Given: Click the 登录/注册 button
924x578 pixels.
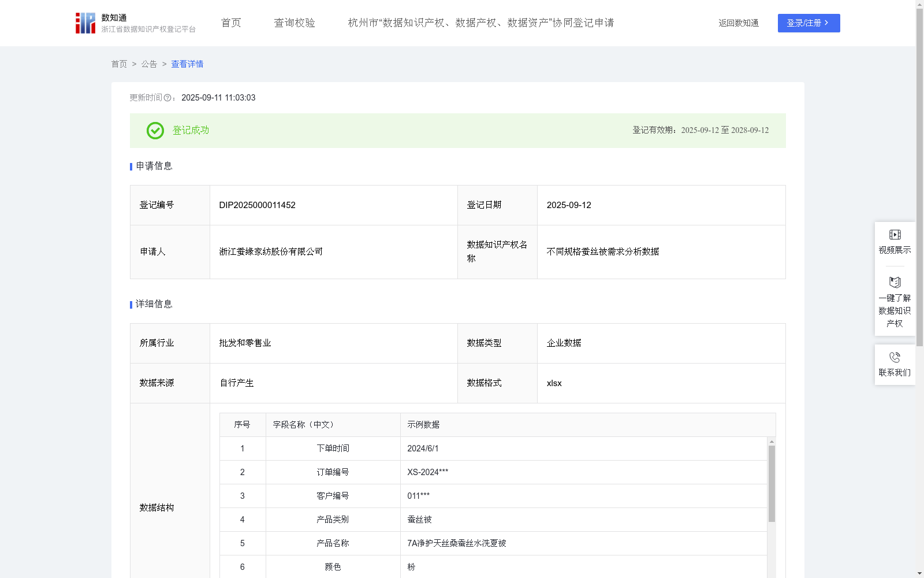Looking at the screenshot, I should 808,23.
